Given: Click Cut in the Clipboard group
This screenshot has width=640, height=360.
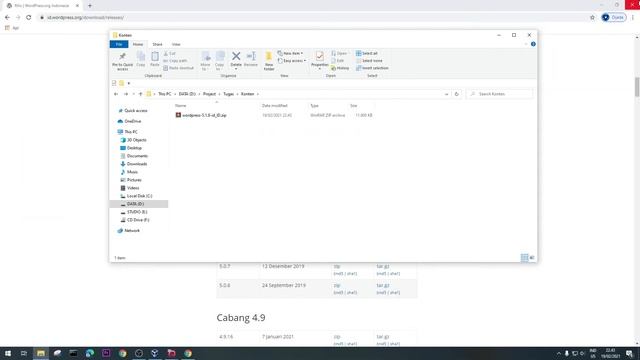Looking at the screenshot, I should (x=169, y=53).
